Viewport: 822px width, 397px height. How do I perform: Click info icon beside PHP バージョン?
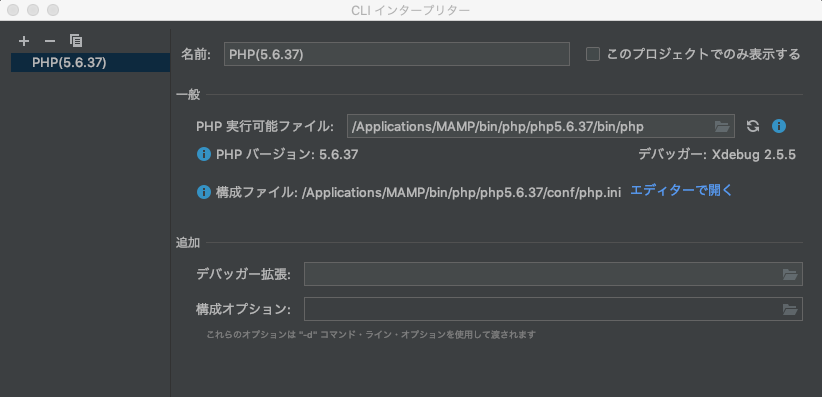pos(203,155)
